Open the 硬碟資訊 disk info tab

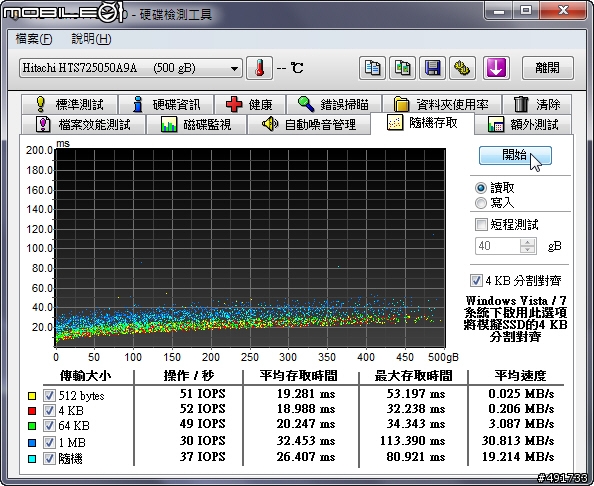click(x=166, y=104)
